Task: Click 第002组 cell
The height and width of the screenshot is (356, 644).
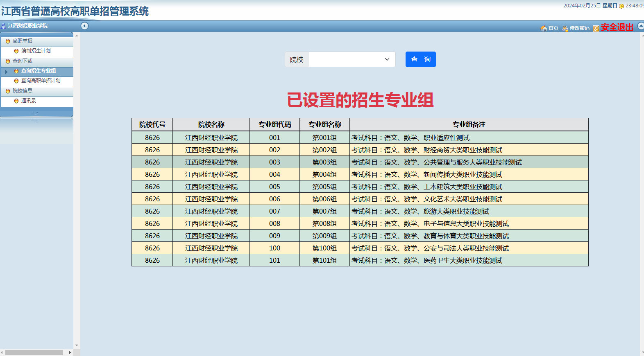Action: 324,150
